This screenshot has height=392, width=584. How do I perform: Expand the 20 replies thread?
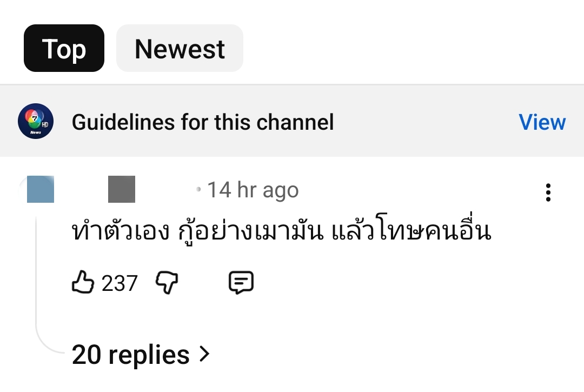point(130,355)
